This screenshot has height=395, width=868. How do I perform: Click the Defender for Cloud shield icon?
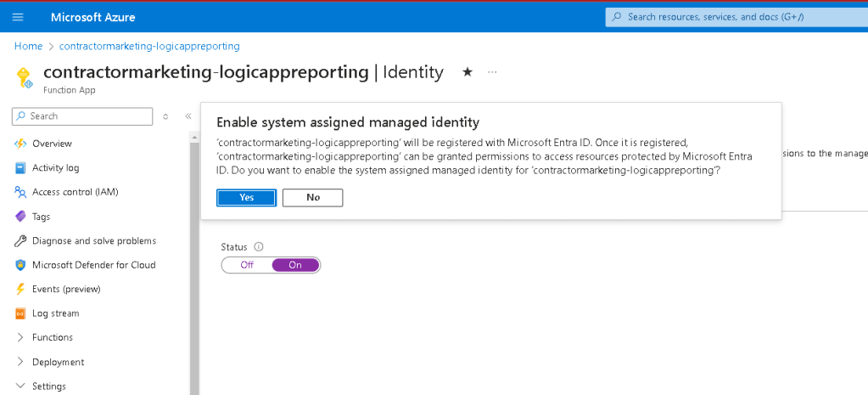coord(20,265)
